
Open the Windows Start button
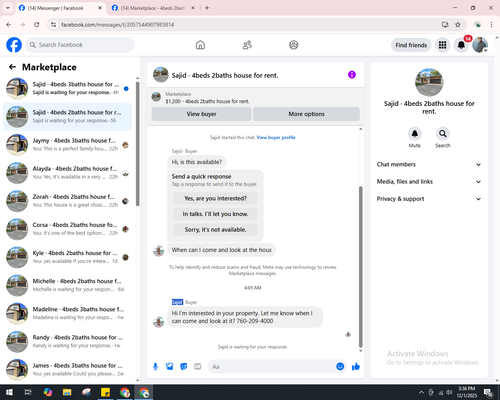[9, 392]
